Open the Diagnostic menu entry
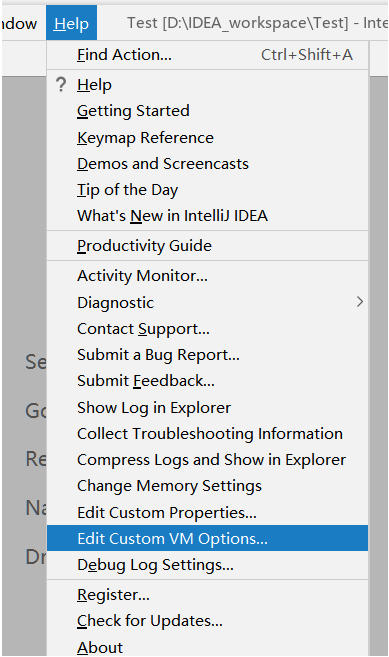389x657 pixels. coord(207,303)
